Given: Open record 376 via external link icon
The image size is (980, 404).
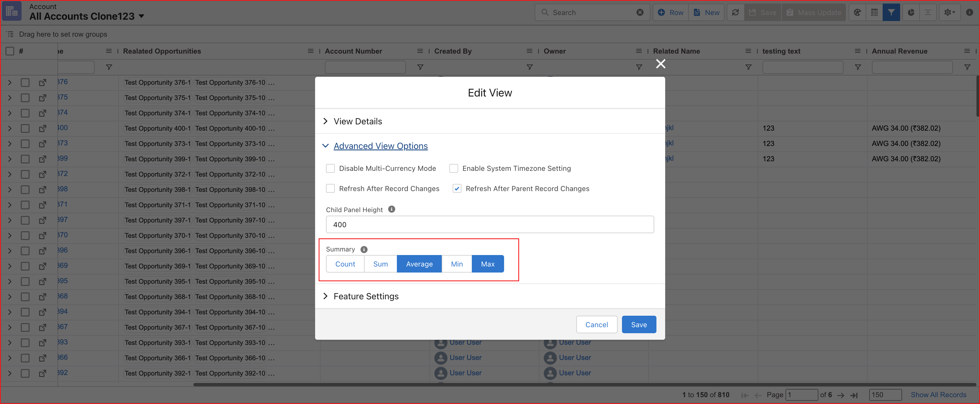Looking at the screenshot, I should [x=43, y=82].
